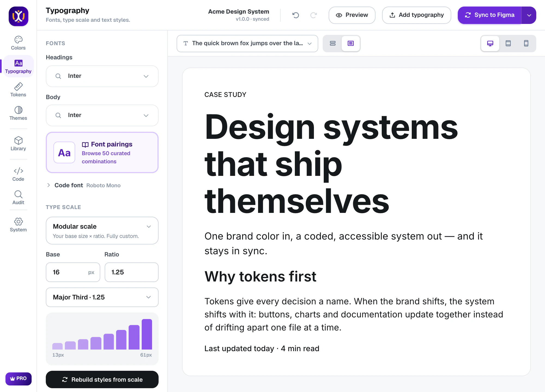
Task: Switch to the list layout view
Action: (333, 44)
